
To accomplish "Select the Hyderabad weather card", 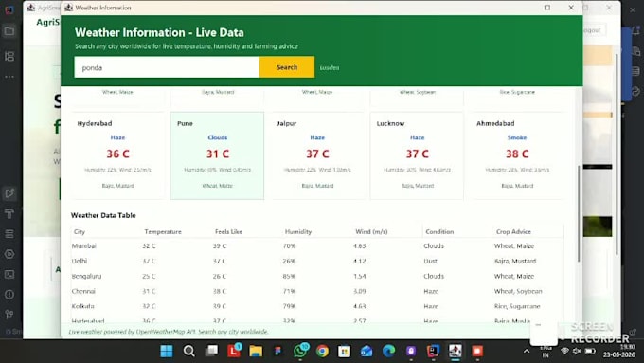I will pyautogui.click(x=117, y=155).
